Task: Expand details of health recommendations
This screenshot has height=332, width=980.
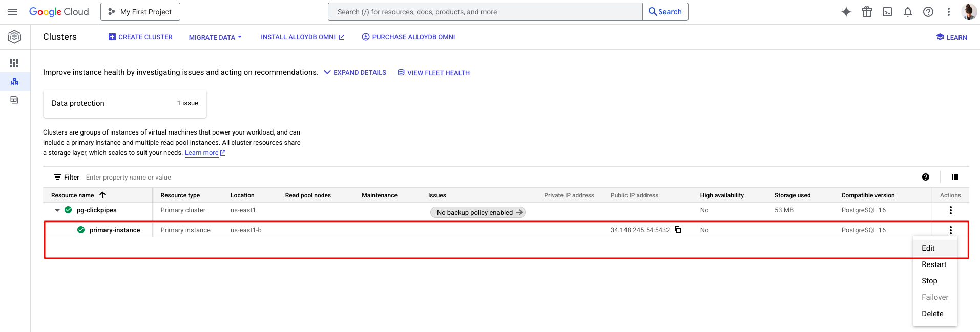Action: pyautogui.click(x=355, y=73)
